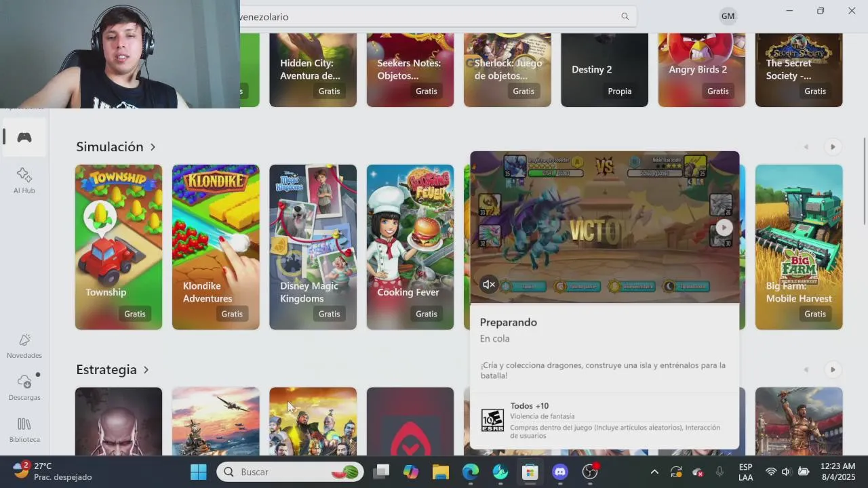The image size is (868, 488).
Task: Expand the Estrategia category
Action: (113, 369)
